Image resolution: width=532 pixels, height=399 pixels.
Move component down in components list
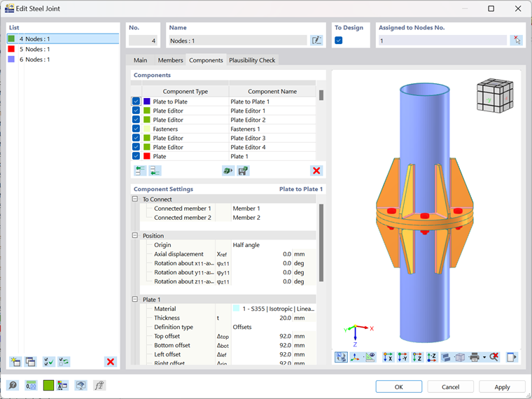[155, 170]
